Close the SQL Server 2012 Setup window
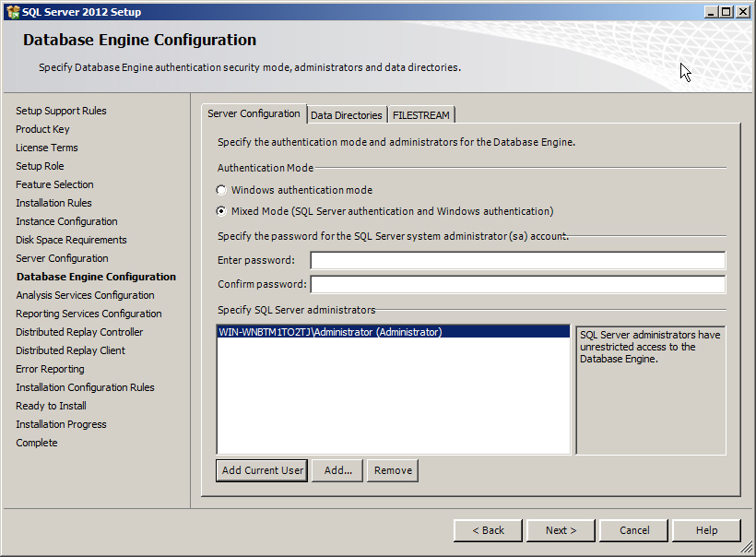 [743, 12]
